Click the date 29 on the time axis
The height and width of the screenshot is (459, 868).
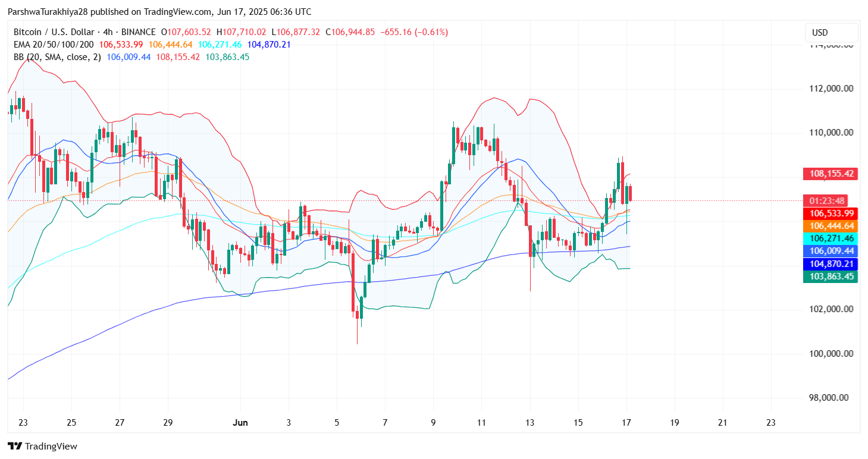168,423
